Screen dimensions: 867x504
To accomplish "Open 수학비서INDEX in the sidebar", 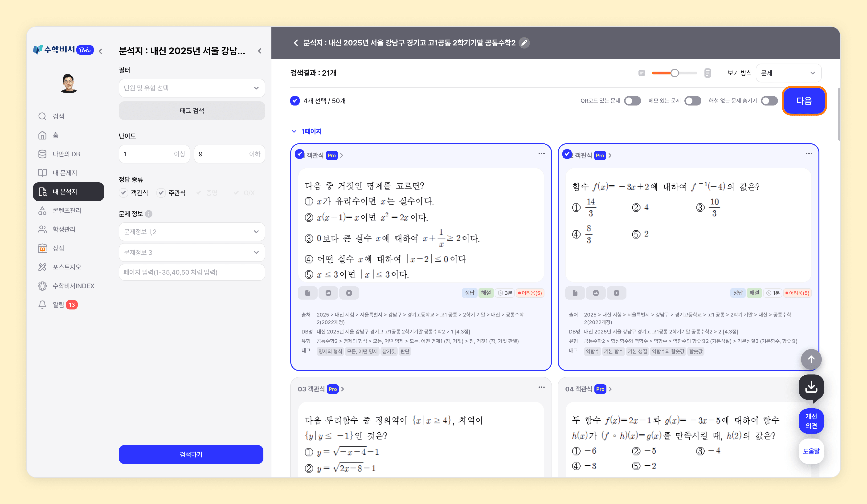I will (69, 286).
